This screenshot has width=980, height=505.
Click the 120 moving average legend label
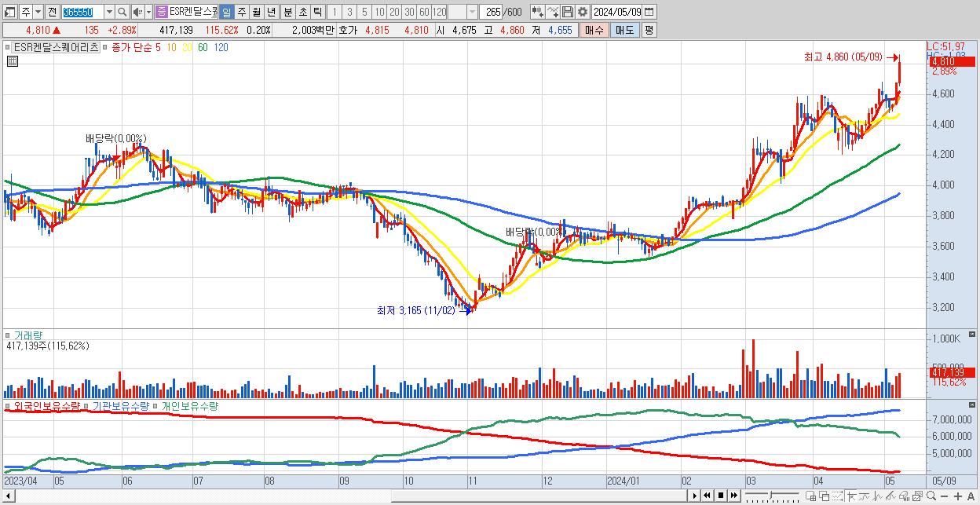click(x=221, y=47)
